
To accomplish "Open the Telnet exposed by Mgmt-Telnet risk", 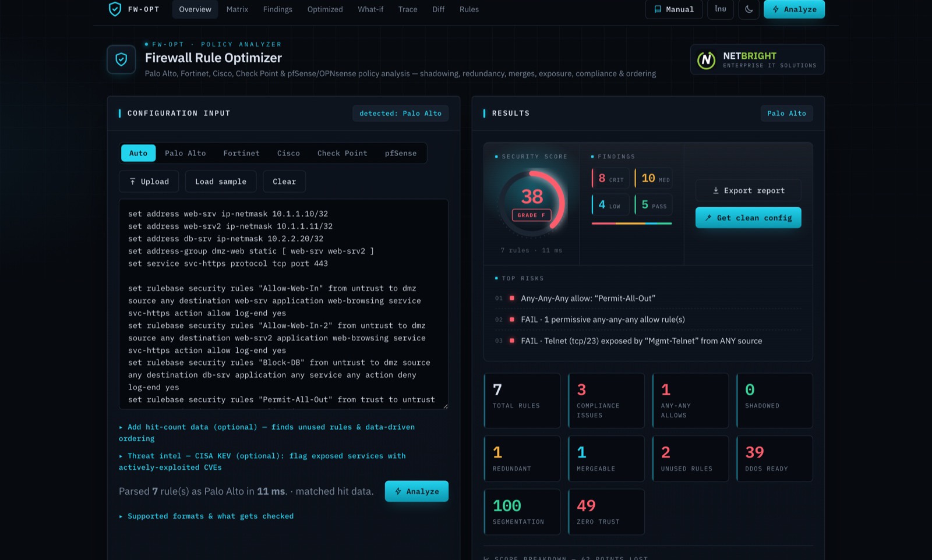I will [648, 341].
